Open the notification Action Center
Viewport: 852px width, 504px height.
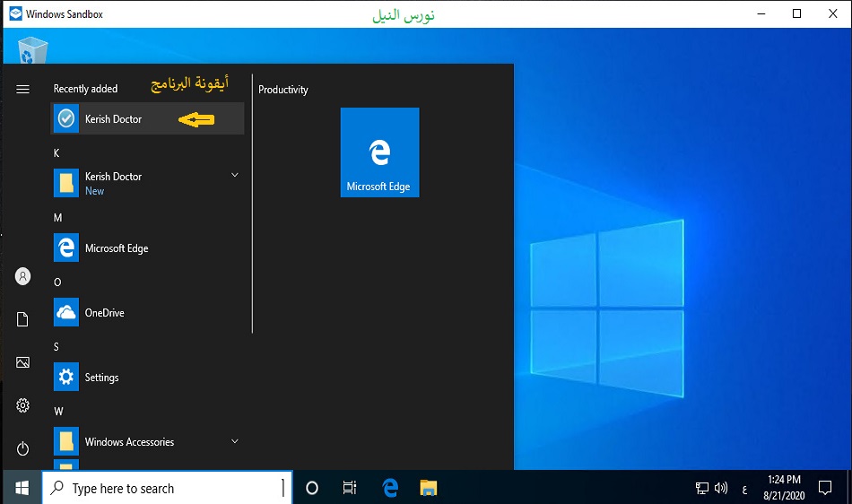coord(825,489)
